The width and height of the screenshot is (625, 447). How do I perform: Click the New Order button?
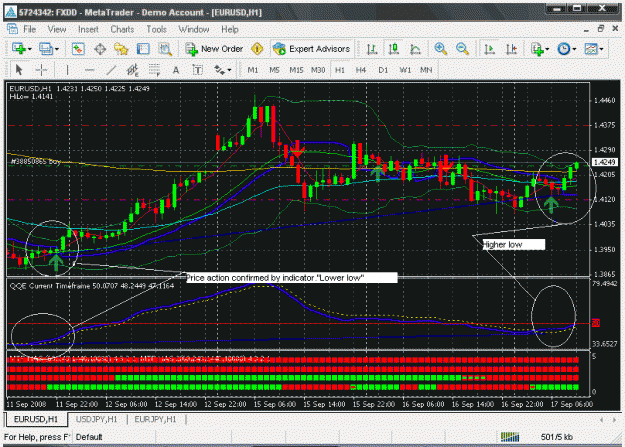(x=214, y=49)
